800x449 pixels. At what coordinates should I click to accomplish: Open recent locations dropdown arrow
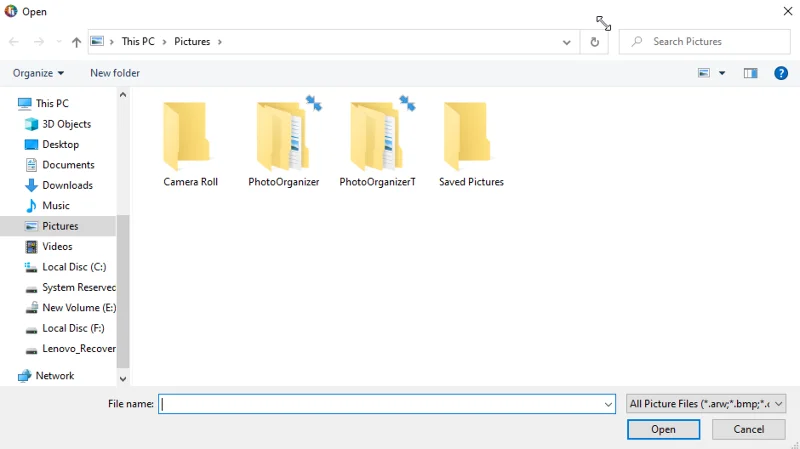coord(59,42)
